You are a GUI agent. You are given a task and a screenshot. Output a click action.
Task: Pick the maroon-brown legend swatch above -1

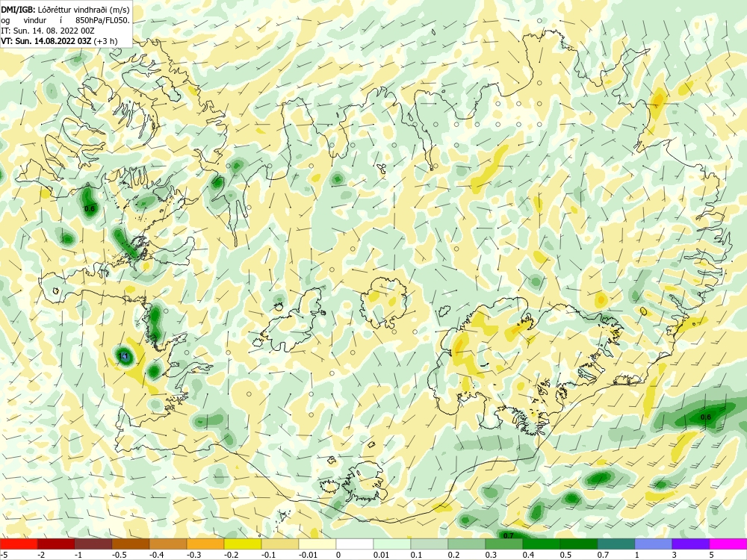[93, 544]
